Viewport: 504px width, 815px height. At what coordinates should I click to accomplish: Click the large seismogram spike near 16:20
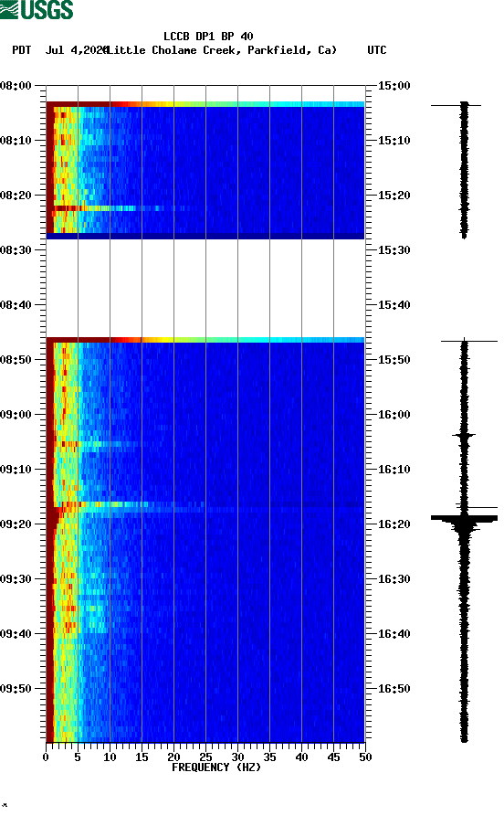click(x=464, y=519)
